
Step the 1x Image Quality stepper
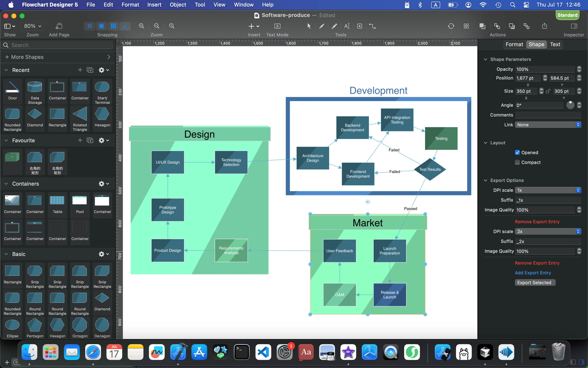(579, 210)
